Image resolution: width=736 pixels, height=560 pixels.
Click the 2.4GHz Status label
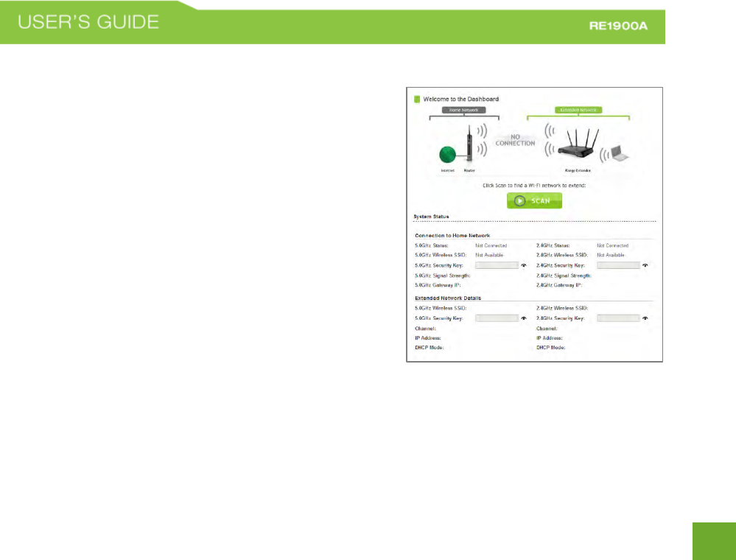pyautogui.click(x=553, y=245)
